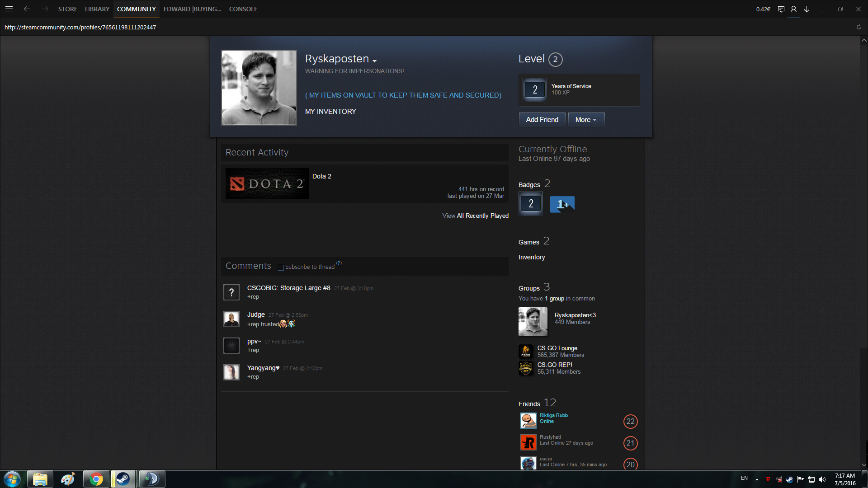This screenshot has width=868, height=488.
Task: Click the account profile icon
Action: click(793, 9)
